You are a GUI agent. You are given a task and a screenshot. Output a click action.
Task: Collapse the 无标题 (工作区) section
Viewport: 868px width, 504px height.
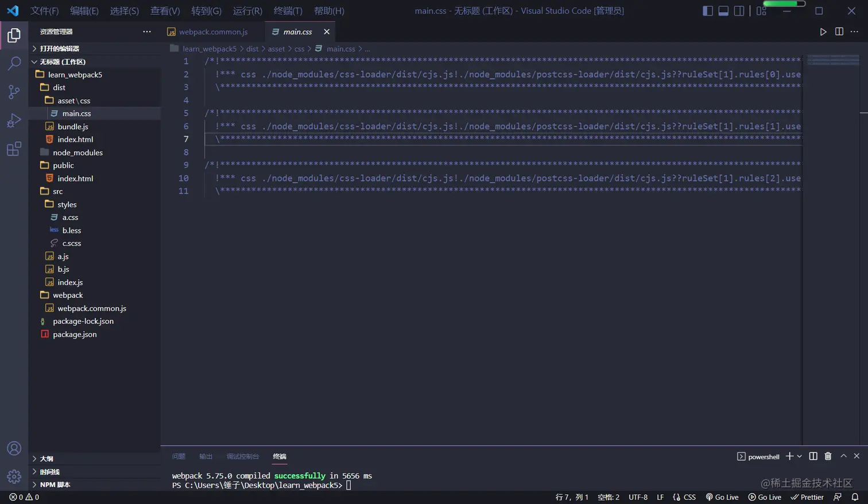pos(95,61)
